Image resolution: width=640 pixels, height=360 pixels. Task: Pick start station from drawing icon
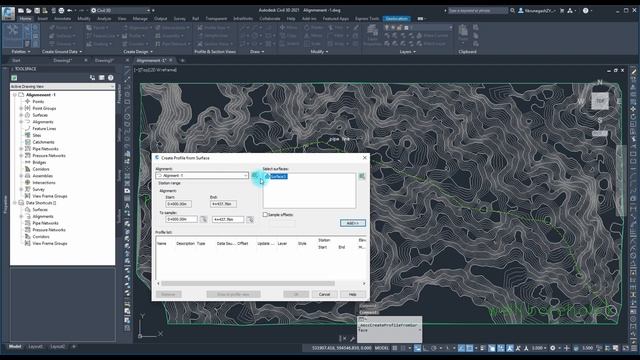click(203, 220)
